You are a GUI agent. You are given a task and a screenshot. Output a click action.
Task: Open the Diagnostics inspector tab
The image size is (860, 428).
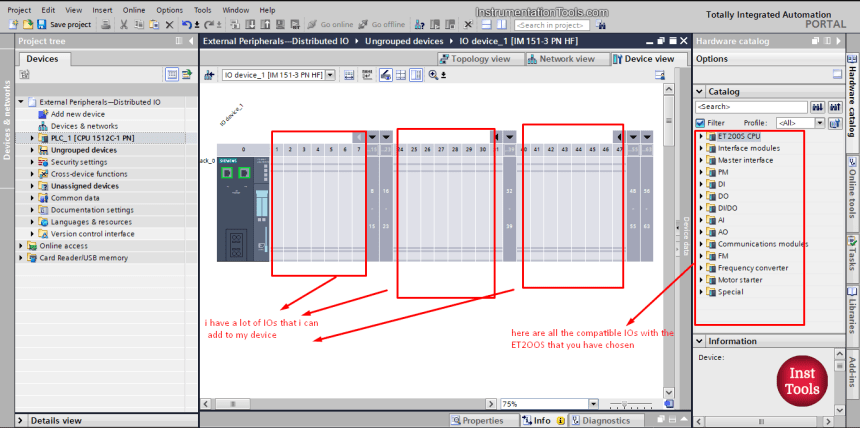click(x=601, y=421)
